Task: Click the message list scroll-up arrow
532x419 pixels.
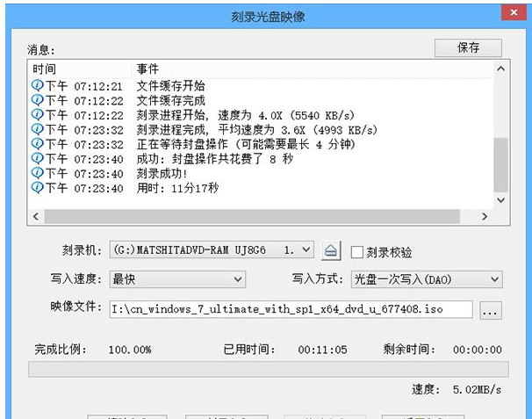Action: pos(500,69)
